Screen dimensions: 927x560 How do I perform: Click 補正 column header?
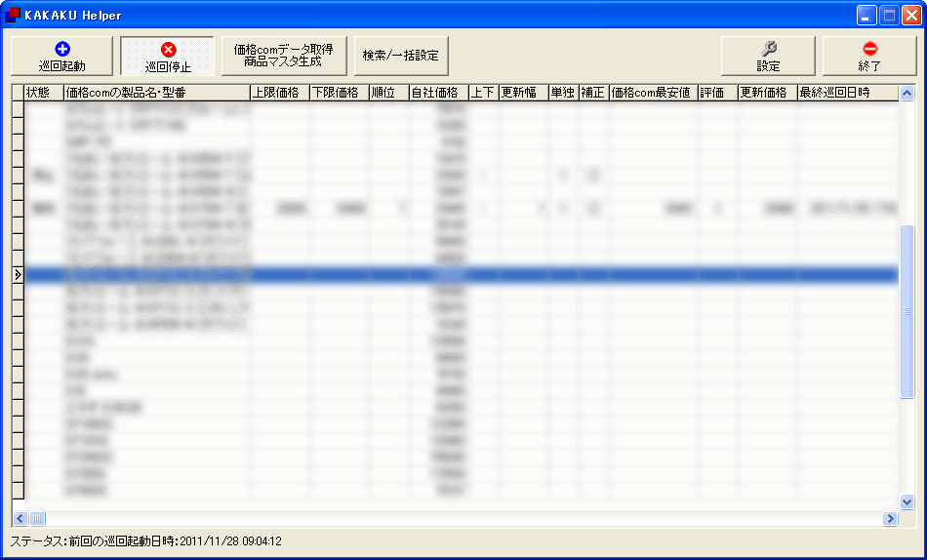click(x=593, y=93)
